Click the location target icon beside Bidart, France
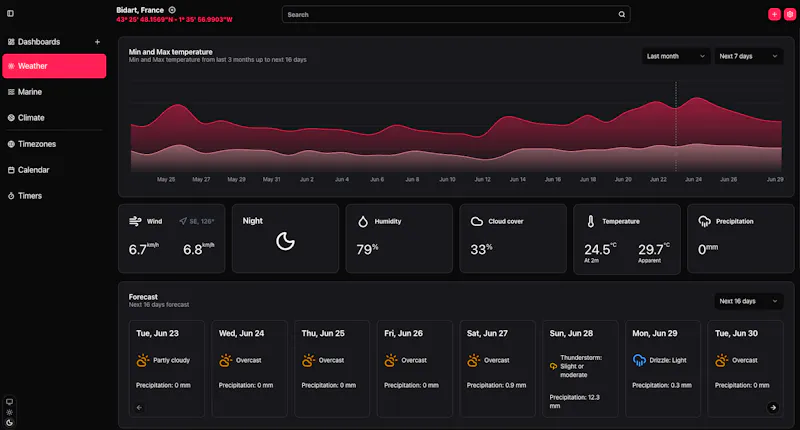Screen dimensions: 800x430 pyautogui.click(x=172, y=10)
